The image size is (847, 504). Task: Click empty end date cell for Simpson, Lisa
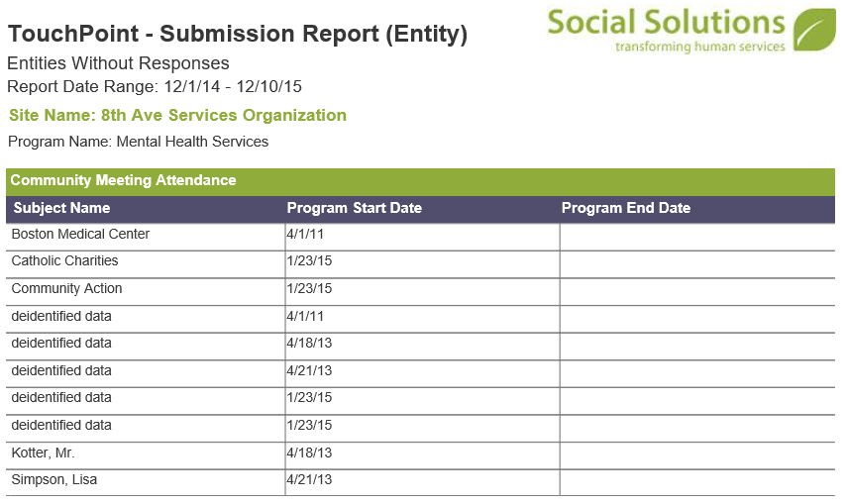tap(697, 482)
